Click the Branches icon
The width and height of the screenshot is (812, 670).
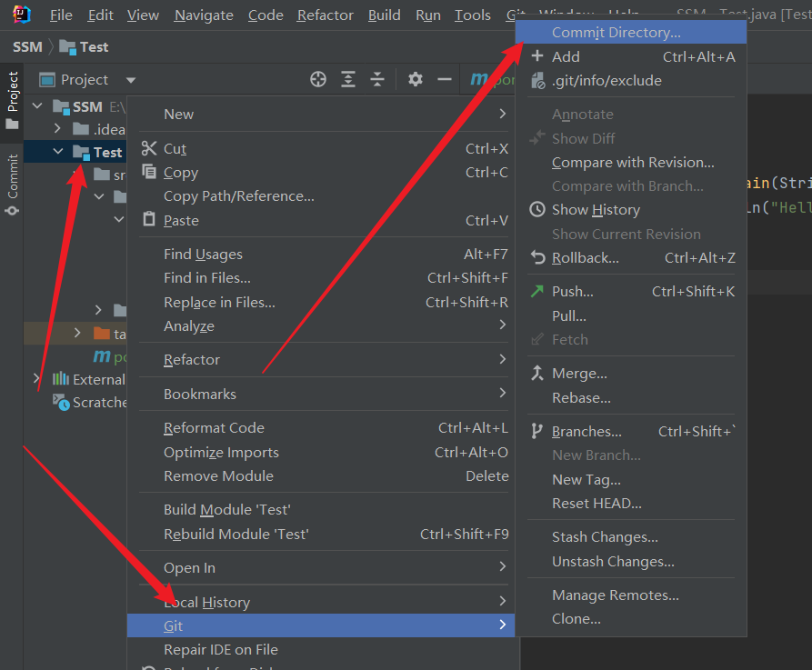click(x=537, y=431)
